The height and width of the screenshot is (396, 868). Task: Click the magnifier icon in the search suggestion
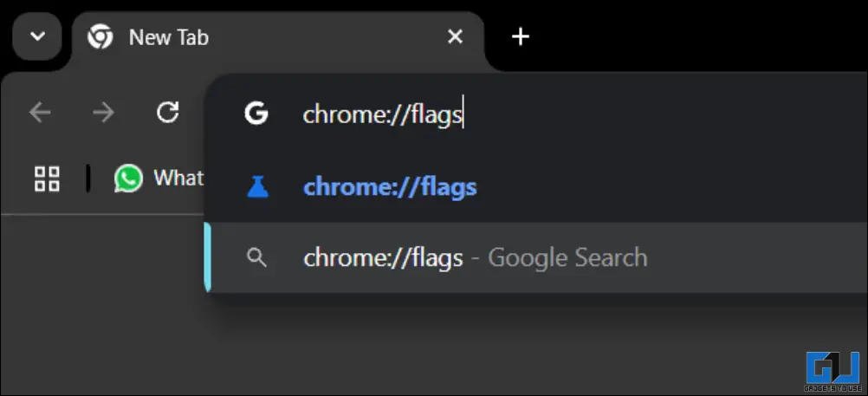point(256,257)
